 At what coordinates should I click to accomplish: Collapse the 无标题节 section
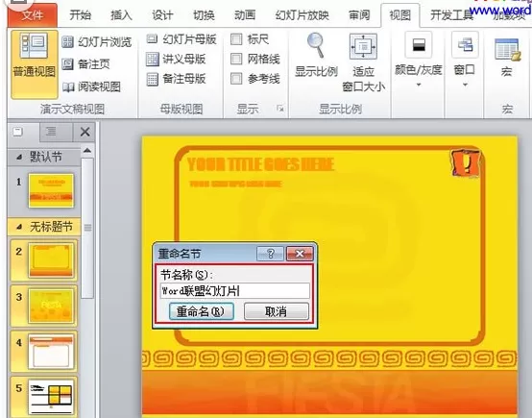click(19, 227)
